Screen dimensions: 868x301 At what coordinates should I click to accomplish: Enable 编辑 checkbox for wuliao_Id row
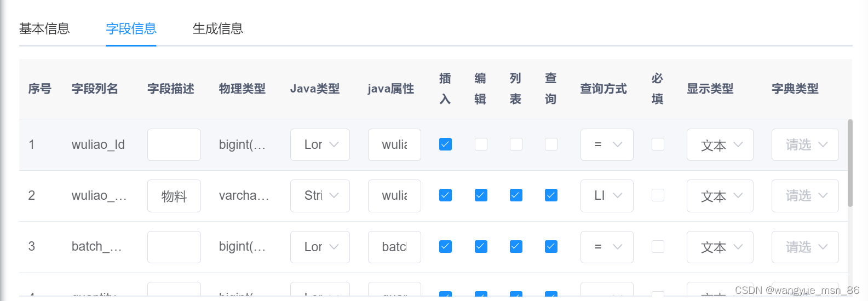tap(481, 144)
